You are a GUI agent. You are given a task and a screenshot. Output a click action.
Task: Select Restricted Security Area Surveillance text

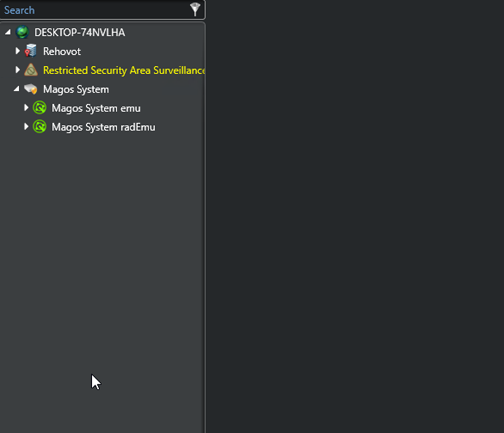pos(124,71)
